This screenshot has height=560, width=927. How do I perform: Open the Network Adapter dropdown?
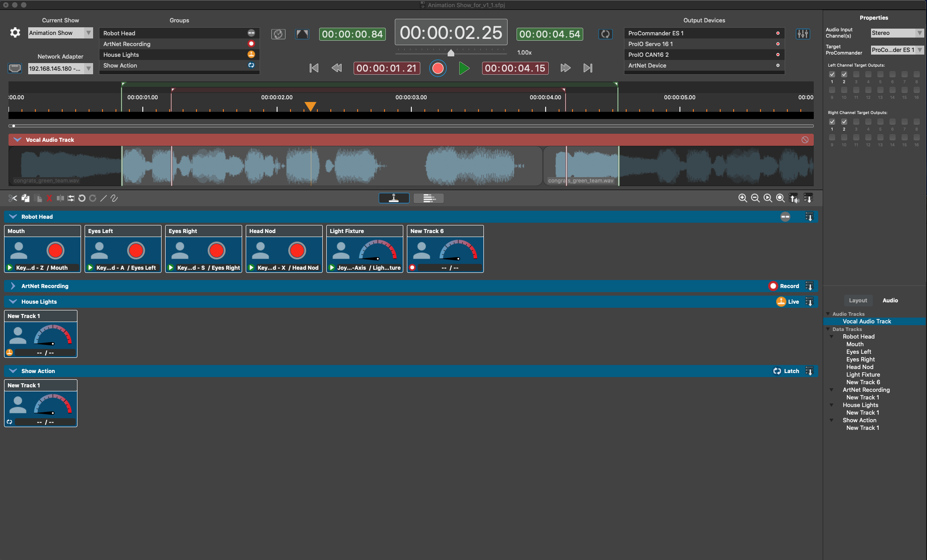pos(60,69)
